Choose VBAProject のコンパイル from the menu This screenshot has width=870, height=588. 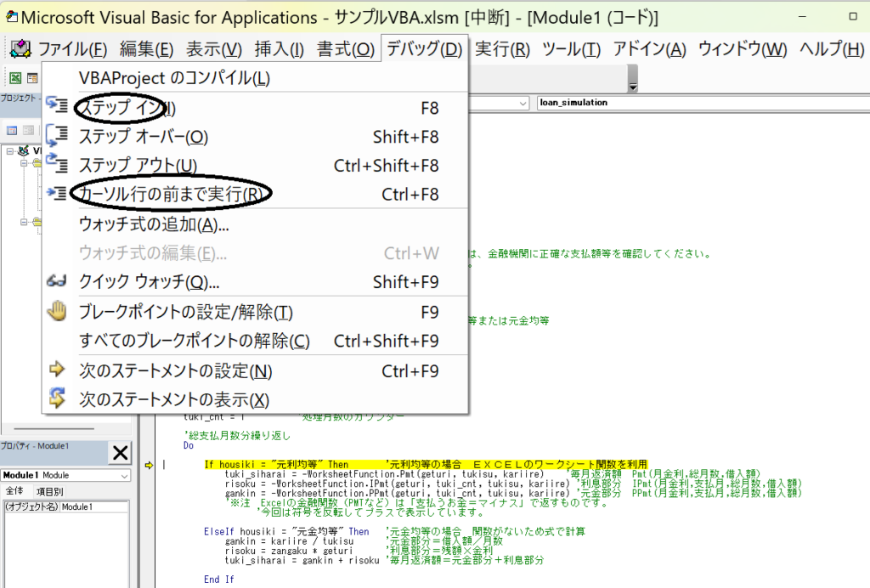tap(173, 78)
